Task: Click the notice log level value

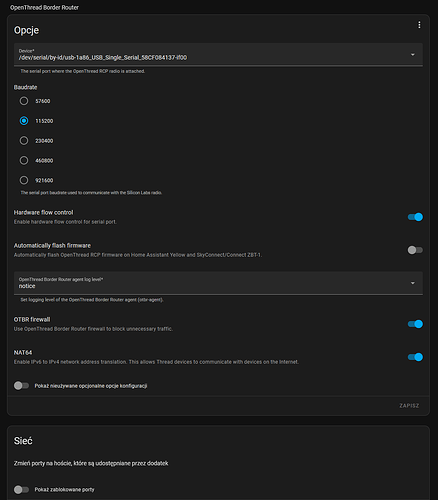Action: 27,286
